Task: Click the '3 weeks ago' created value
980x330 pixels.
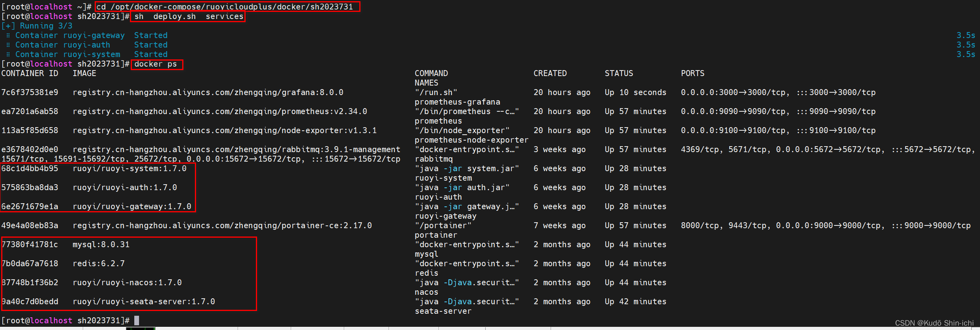Action: (x=560, y=149)
